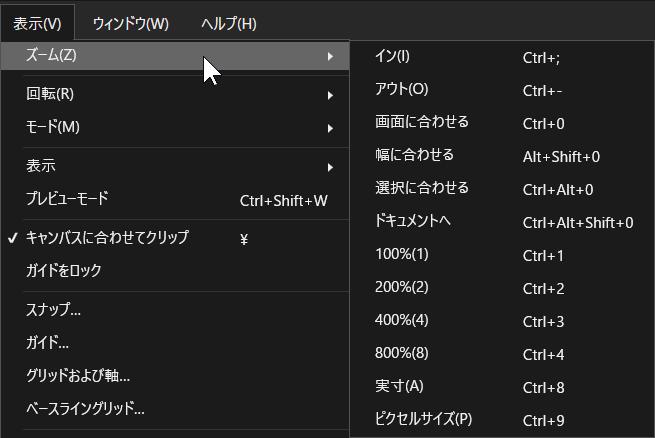Open the ウィンドウ(W) menu
The height and width of the screenshot is (438, 655).
point(130,22)
